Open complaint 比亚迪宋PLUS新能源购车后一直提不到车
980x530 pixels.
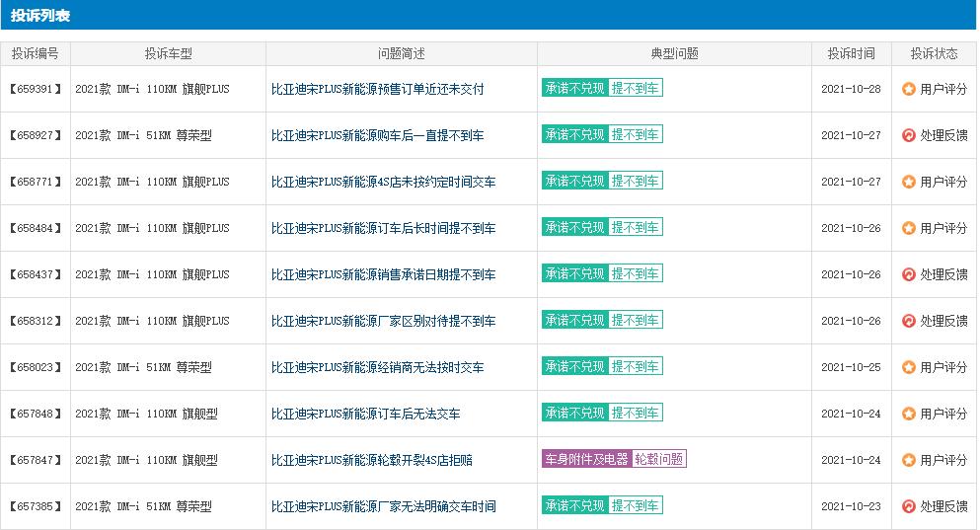pos(378,135)
